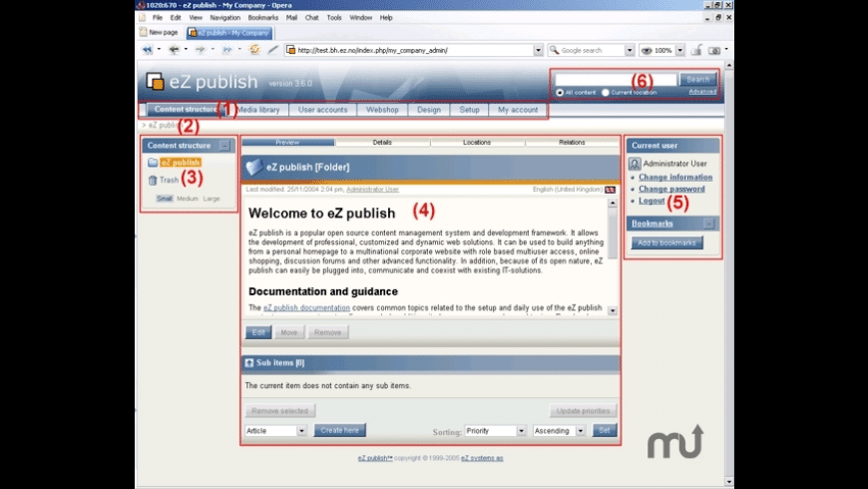Go back with the back arrow icon
This screenshot has width=868, height=489.
pyautogui.click(x=174, y=50)
